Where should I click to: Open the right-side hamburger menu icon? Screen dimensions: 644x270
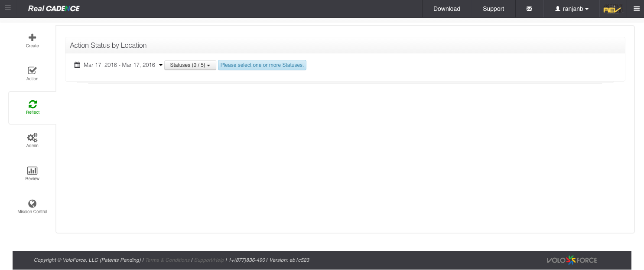tap(636, 9)
